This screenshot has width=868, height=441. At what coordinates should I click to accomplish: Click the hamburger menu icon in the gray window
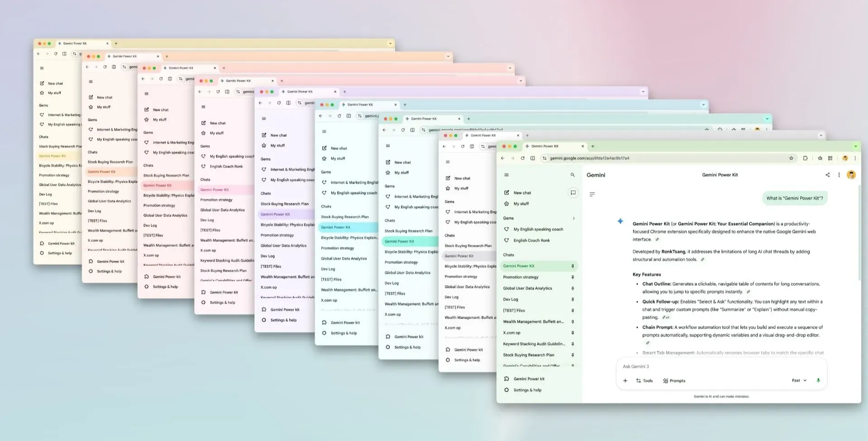[x=448, y=162]
